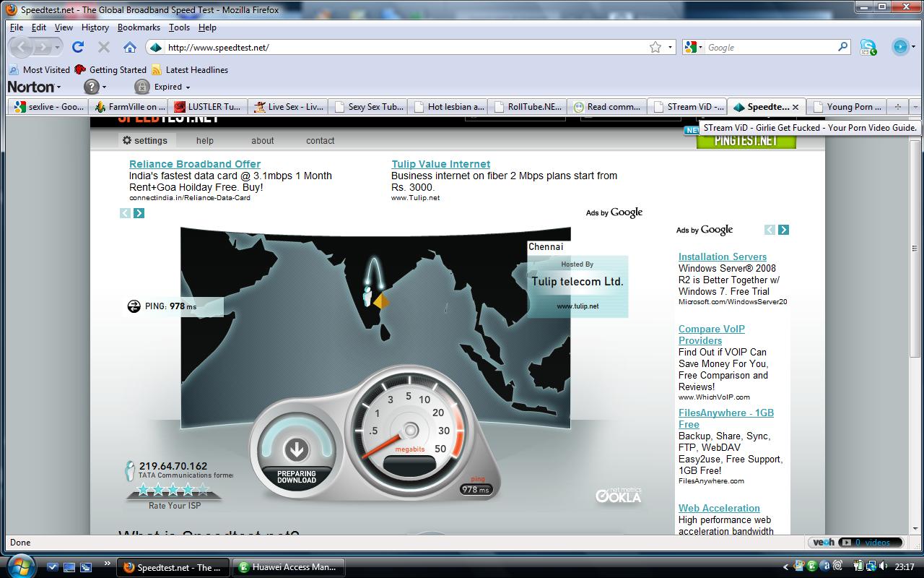Image resolution: width=924 pixels, height=578 pixels.
Task: Open www.tulip.net host link
Action: click(x=577, y=306)
